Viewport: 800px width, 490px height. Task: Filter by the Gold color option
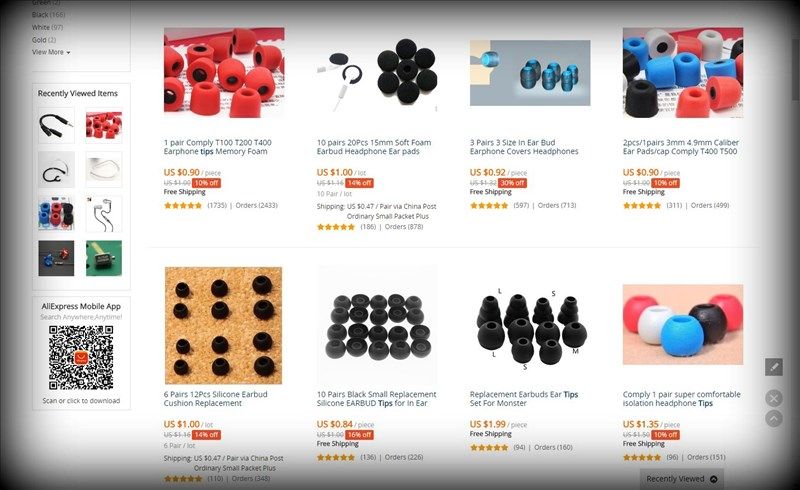click(44, 40)
